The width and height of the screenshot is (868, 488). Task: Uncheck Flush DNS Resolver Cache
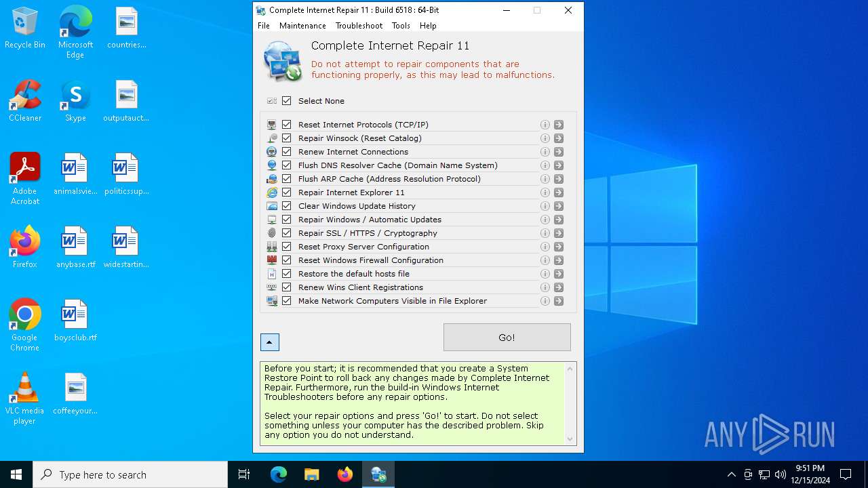(x=287, y=165)
